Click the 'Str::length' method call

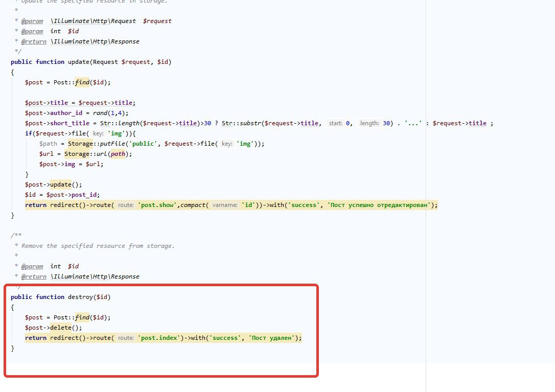pos(120,123)
